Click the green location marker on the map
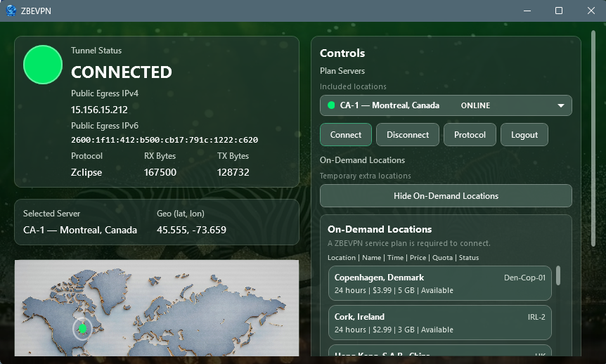606x364 pixels. pos(82,328)
